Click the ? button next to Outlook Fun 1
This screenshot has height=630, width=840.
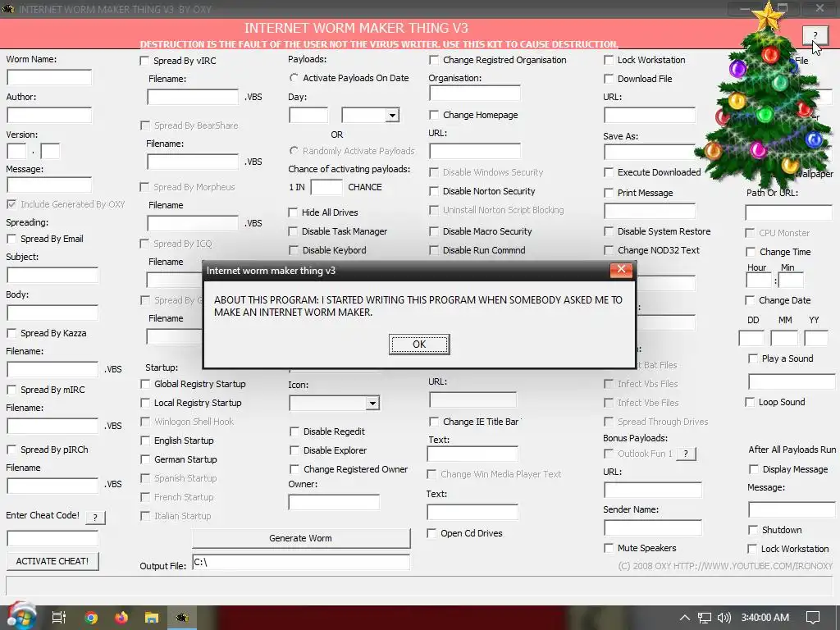pyautogui.click(x=686, y=454)
